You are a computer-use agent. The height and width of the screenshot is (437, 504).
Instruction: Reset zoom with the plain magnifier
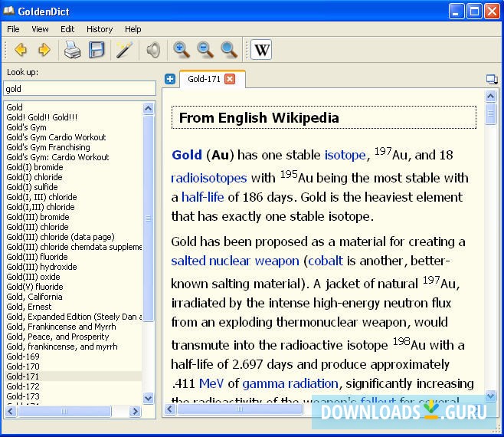point(230,50)
